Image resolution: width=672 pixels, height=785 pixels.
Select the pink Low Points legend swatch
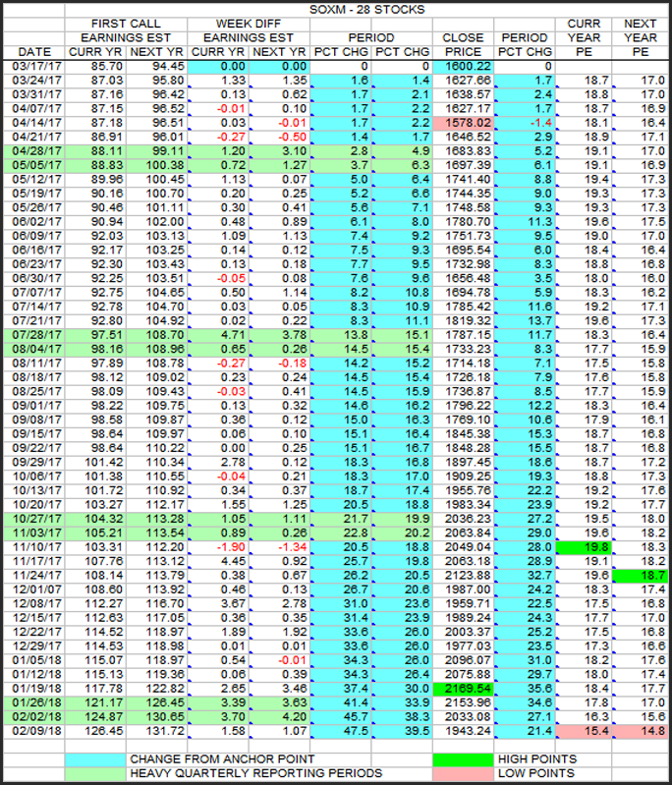click(x=462, y=774)
